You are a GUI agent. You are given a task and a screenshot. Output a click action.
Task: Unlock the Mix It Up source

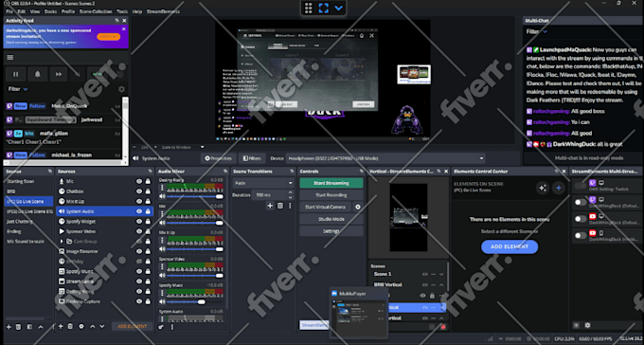[148, 202]
